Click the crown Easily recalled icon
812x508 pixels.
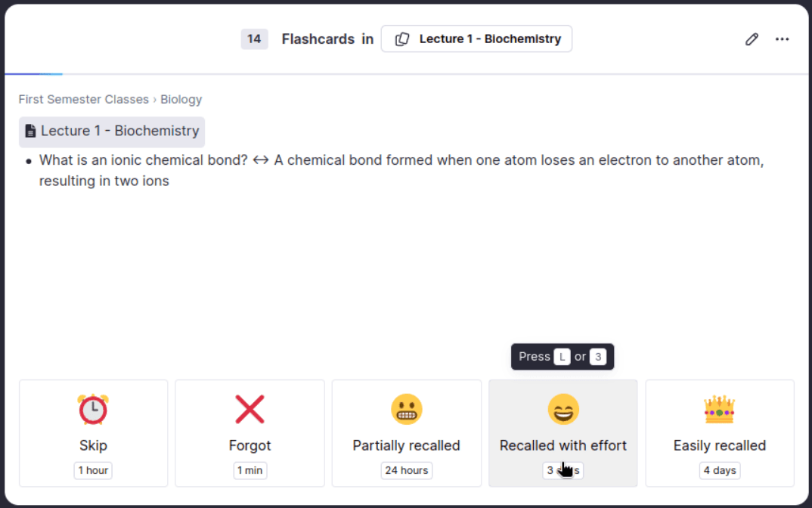point(719,410)
